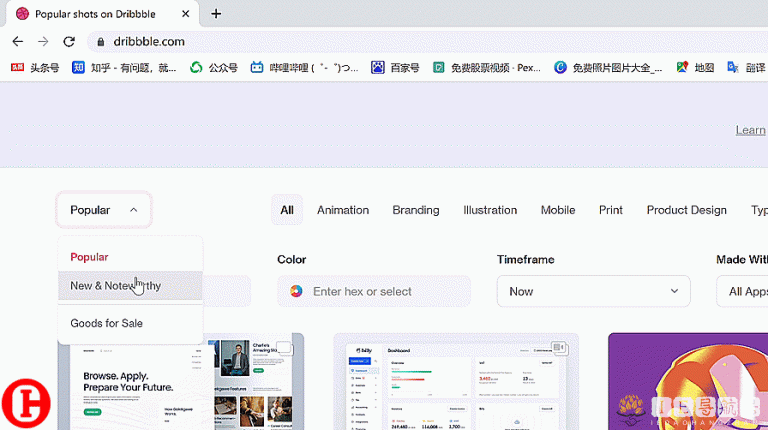Screen dimensions: 768x430
Task: Click the color wheel swatch in Color field
Action: (296, 291)
